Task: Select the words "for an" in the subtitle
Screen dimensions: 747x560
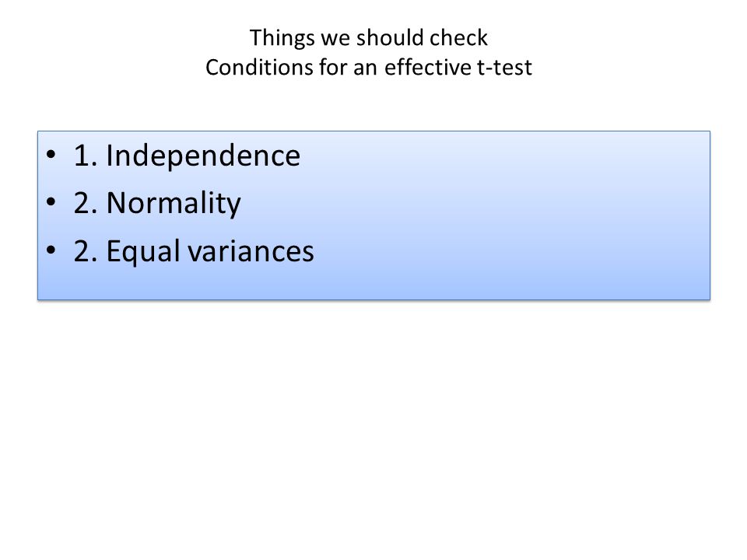Action: coord(349,67)
